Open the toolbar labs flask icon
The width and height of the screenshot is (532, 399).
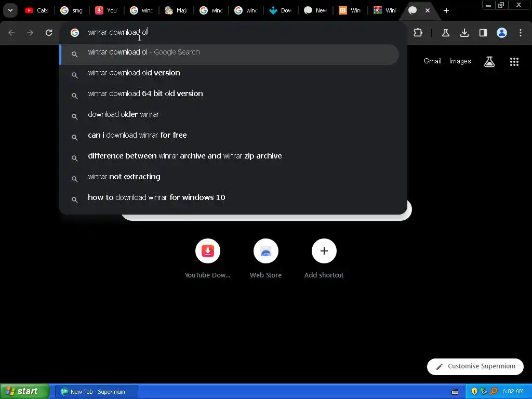445,33
